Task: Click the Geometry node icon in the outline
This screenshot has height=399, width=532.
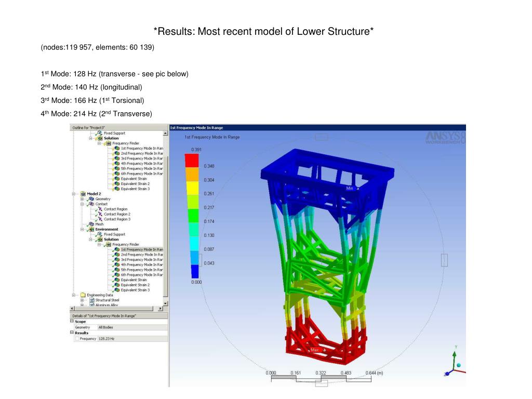Action: click(x=91, y=199)
